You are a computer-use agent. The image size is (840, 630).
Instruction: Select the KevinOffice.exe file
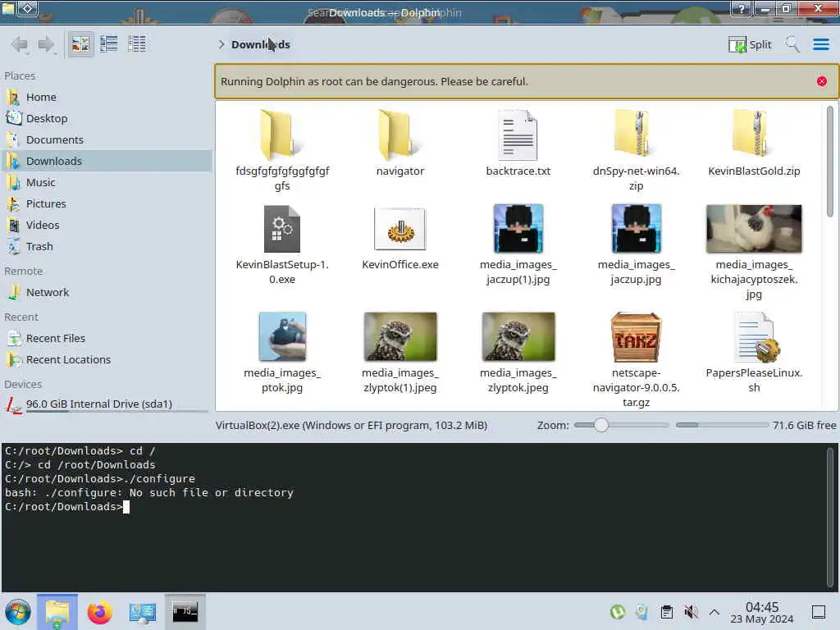pos(400,238)
